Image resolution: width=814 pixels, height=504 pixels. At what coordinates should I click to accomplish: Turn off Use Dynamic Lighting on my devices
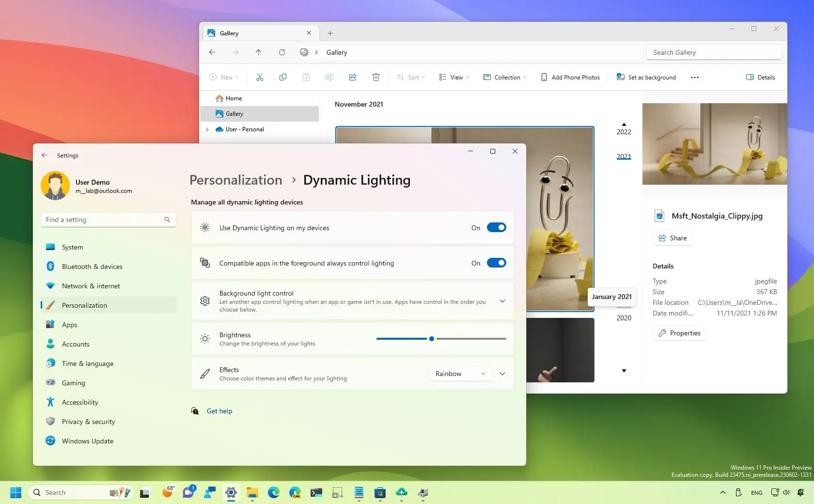pos(496,227)
